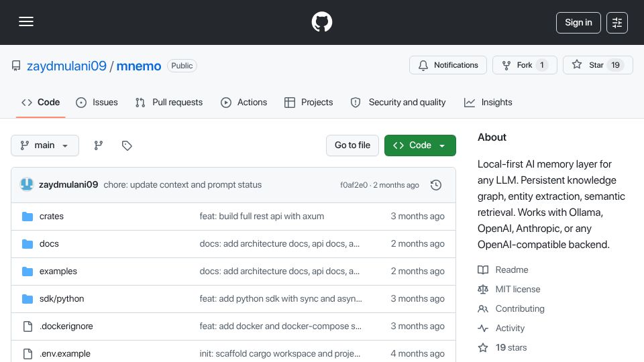
Task: Go to GitHub homepage via Octocat logo
Action: (x=321, y=21)
